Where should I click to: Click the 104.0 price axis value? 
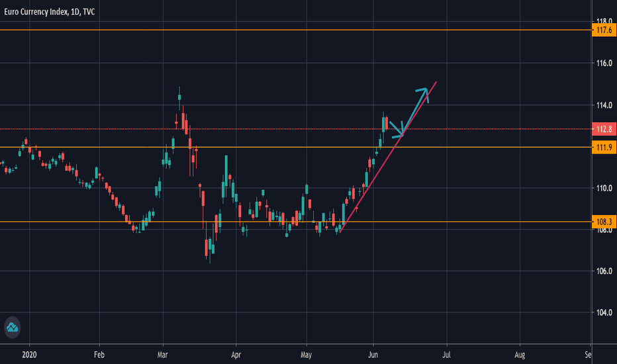pyautogui.click(x=604, y=313)
